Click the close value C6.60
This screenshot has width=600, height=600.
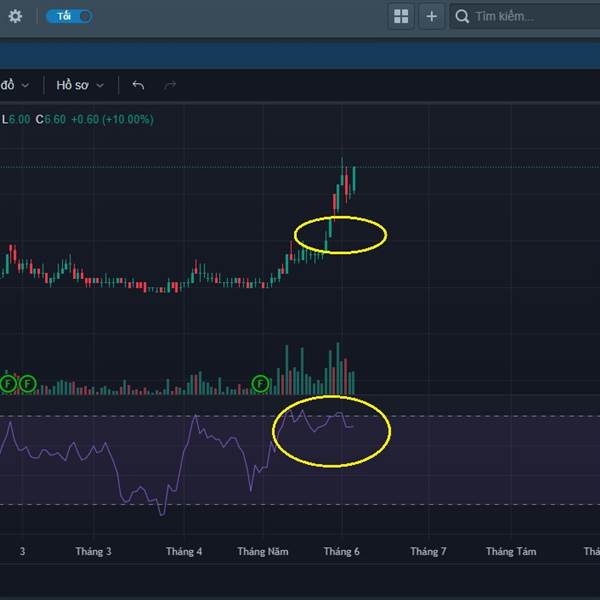pos(51,119)
